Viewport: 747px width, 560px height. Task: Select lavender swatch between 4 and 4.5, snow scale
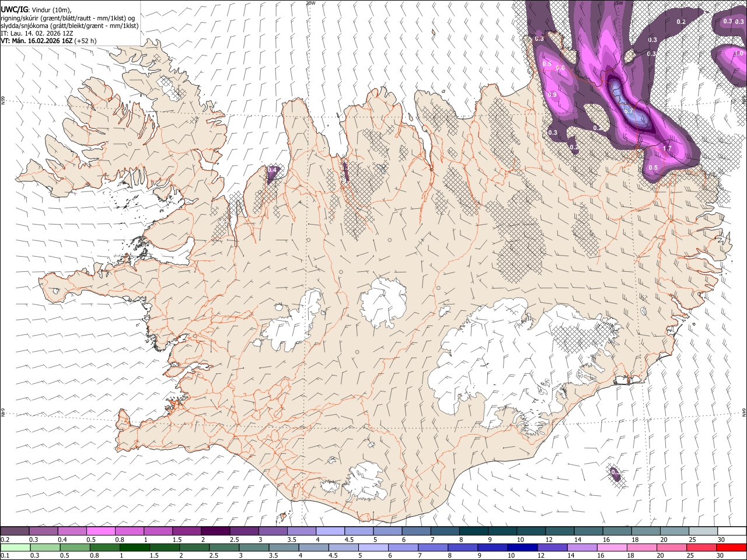click(330, 531)
